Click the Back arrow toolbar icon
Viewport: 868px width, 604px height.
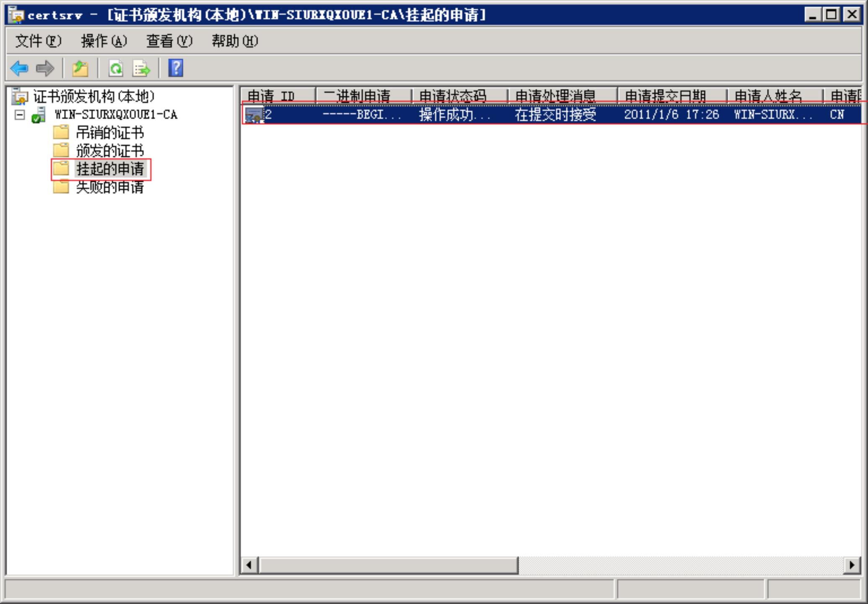coord(19,68)
